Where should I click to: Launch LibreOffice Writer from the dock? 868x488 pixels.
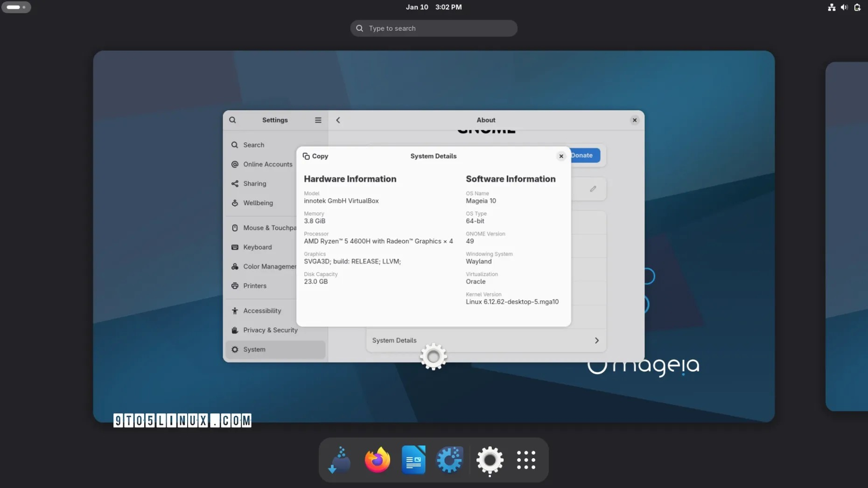tap(414, 460)
